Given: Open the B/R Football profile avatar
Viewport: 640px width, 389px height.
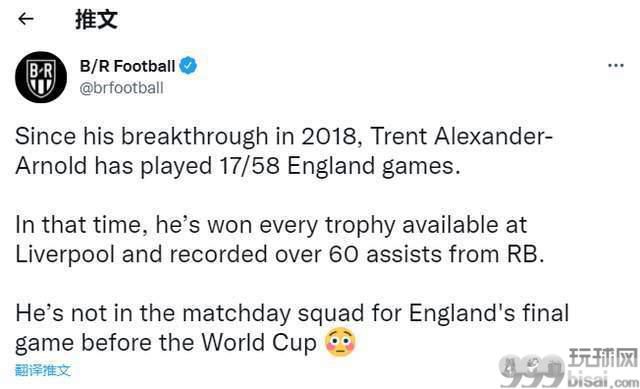Looking at the screenshot, I should (41, 77).
